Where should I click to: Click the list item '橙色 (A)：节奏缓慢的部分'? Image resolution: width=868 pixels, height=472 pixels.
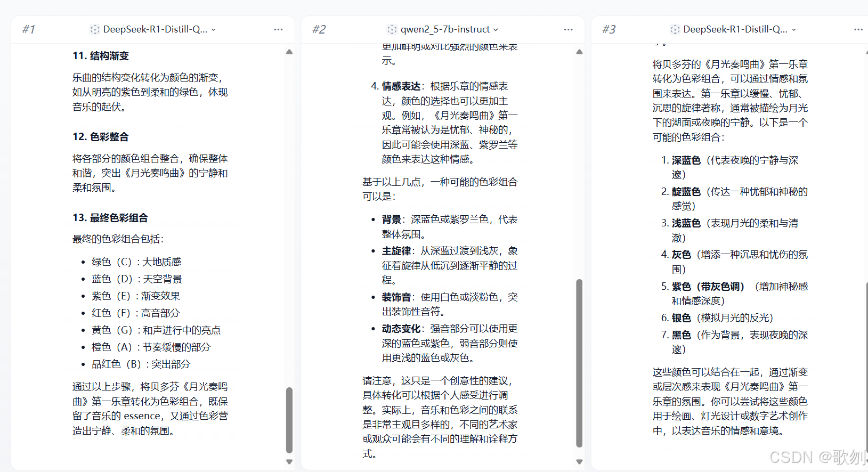pos(151,347)
